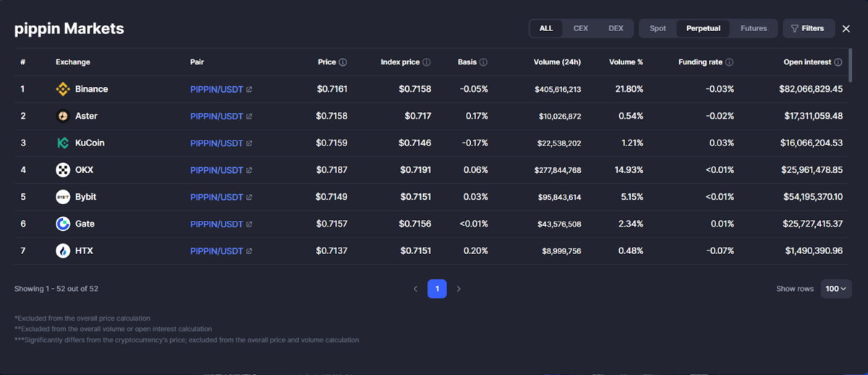Click the Aster exchange name
868x375 pixels.
tap(86, 116)
